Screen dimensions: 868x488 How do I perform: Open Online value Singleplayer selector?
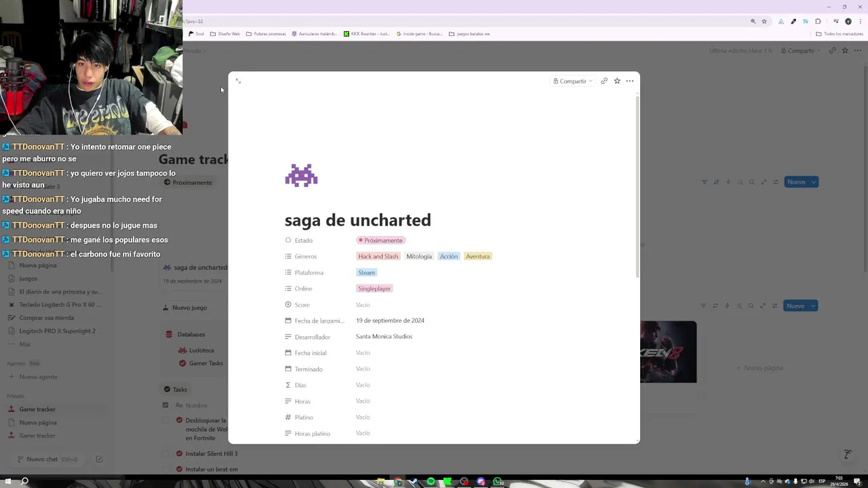click(x=374, y=289)
